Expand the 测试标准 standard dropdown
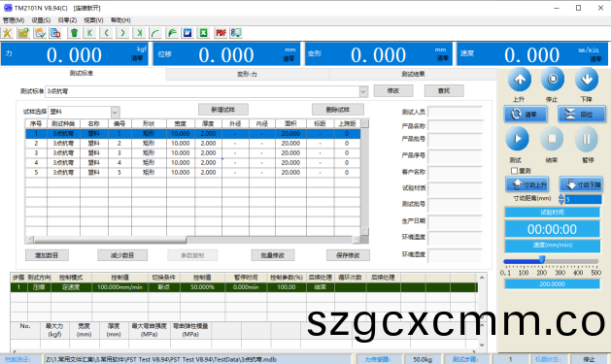Viewport: 611px width, 364px height. 362,91
